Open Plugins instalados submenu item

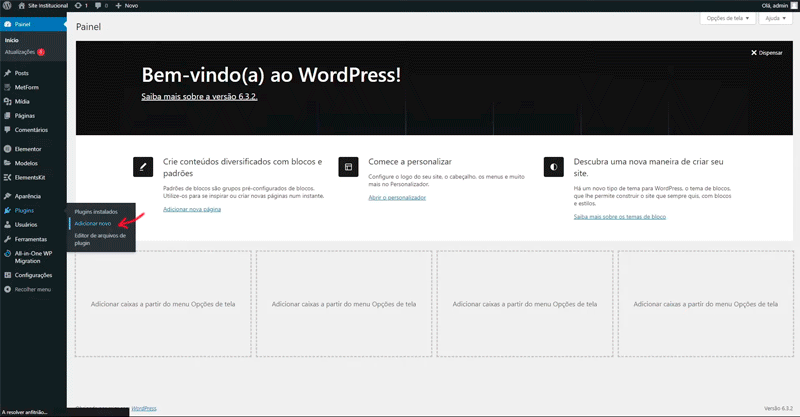pos(96,212)
